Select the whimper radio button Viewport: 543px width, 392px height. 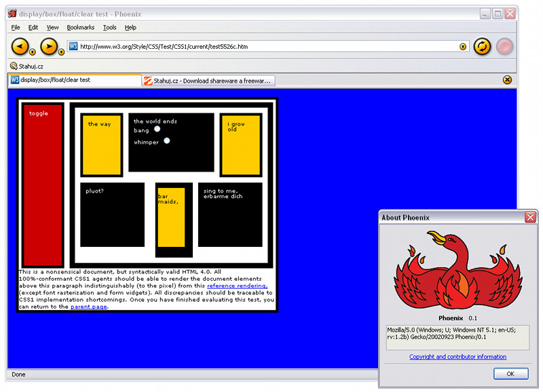click(x=167, y=141)
